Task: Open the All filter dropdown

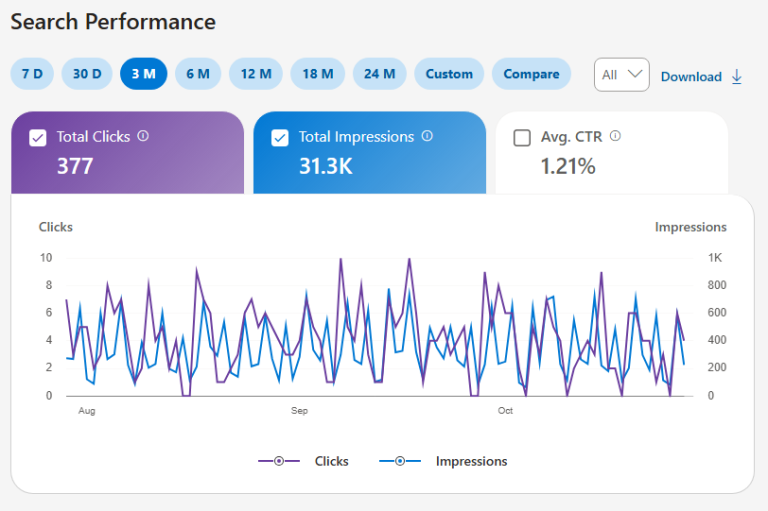Action: pyautogui.click(x=622, y=74)
